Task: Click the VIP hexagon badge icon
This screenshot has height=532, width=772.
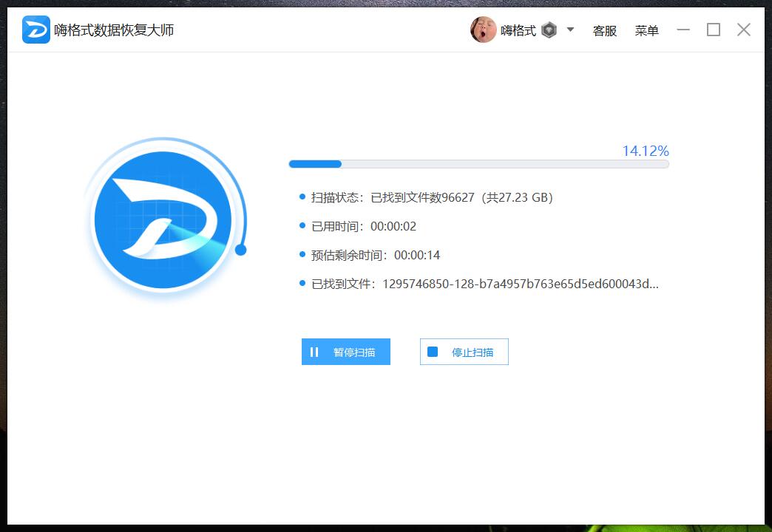Action: tap(549, 30)
